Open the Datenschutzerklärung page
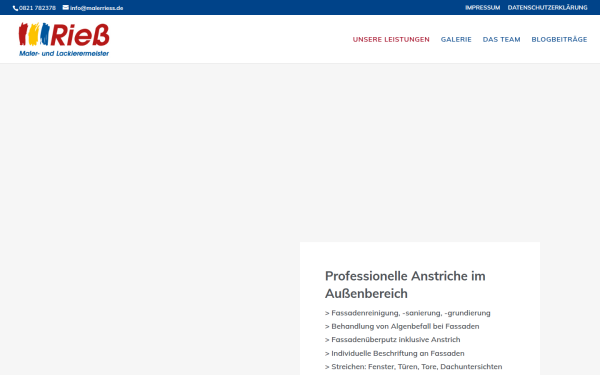600x375 pixels. click(548, 8)
